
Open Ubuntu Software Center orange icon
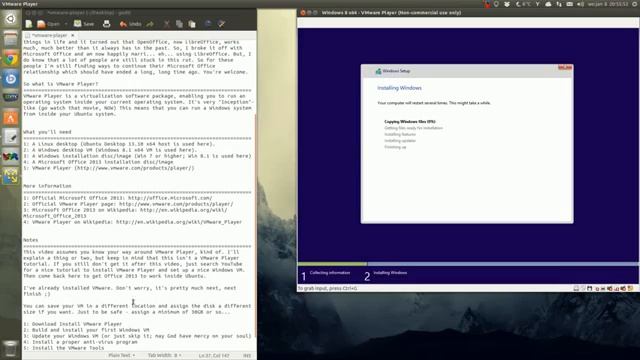pyautogui.click(x=11, y=118)
